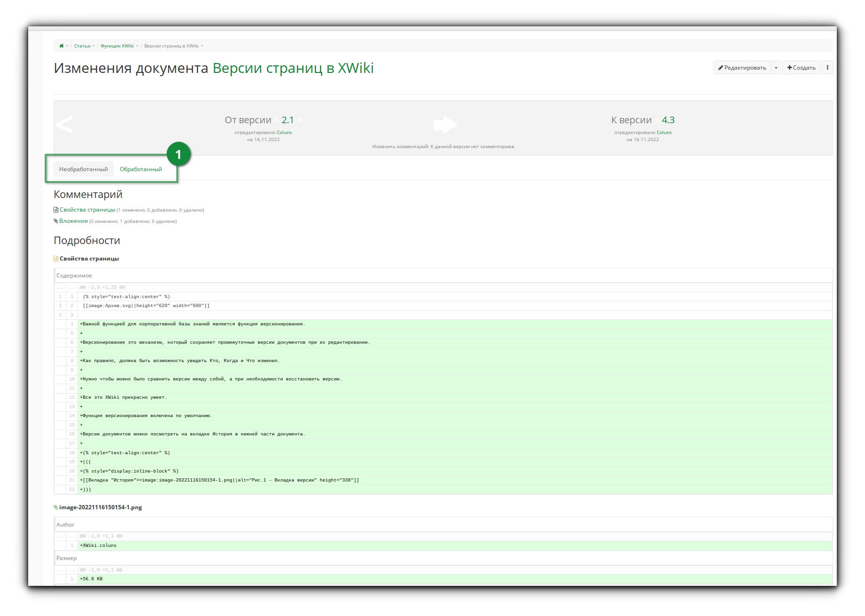Click the image-20221116150154-1.png attachment heading
Viewport: 865px width, 616px height.
(101, 507)
